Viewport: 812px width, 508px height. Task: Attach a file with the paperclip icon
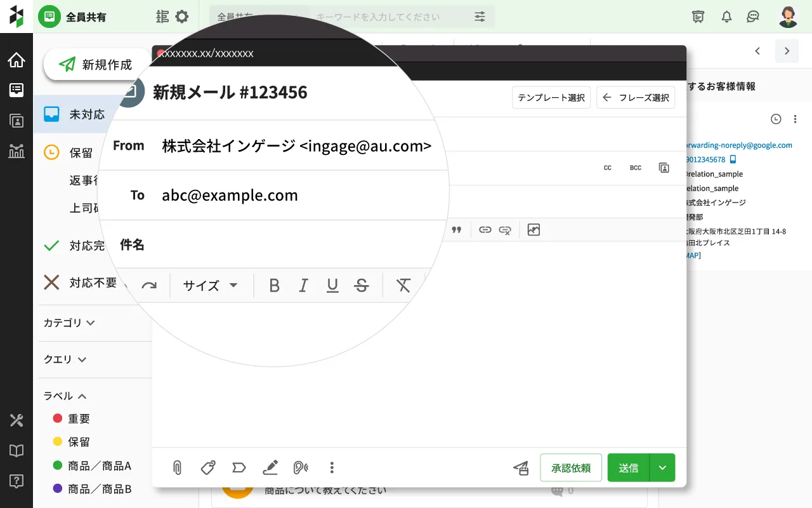[x=177, y=468]
